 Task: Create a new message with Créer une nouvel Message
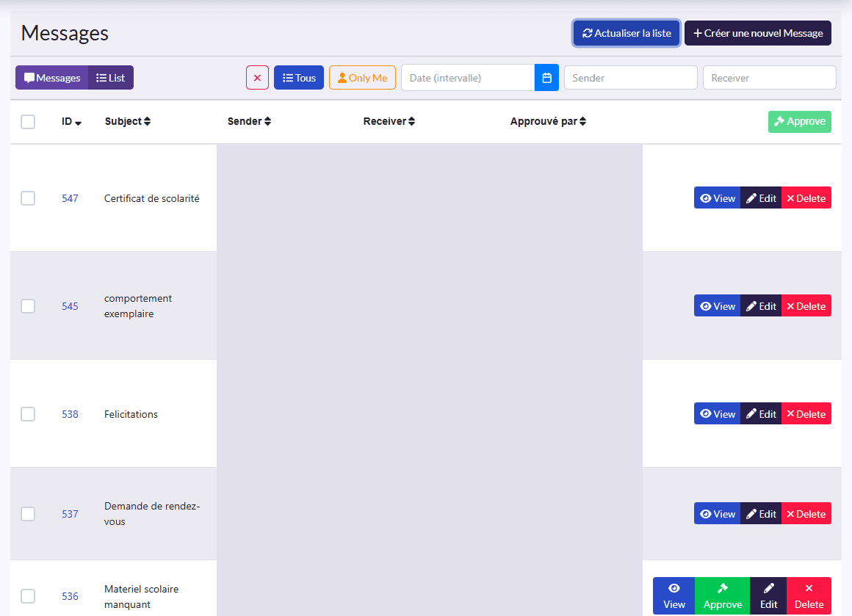click(757, 33)
